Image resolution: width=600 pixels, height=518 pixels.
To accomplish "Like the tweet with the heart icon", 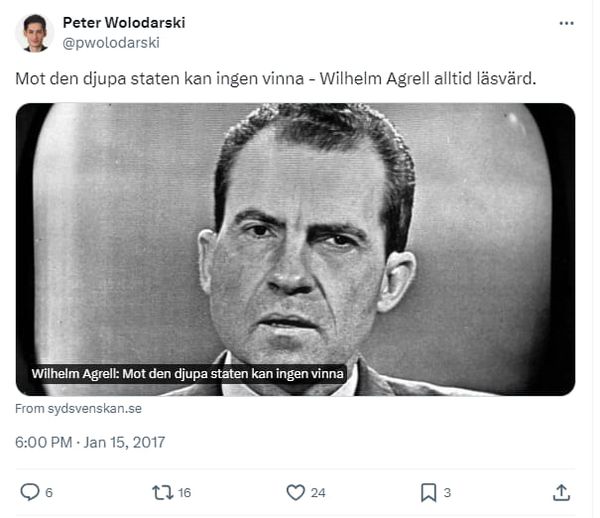I will coord(295,492).
